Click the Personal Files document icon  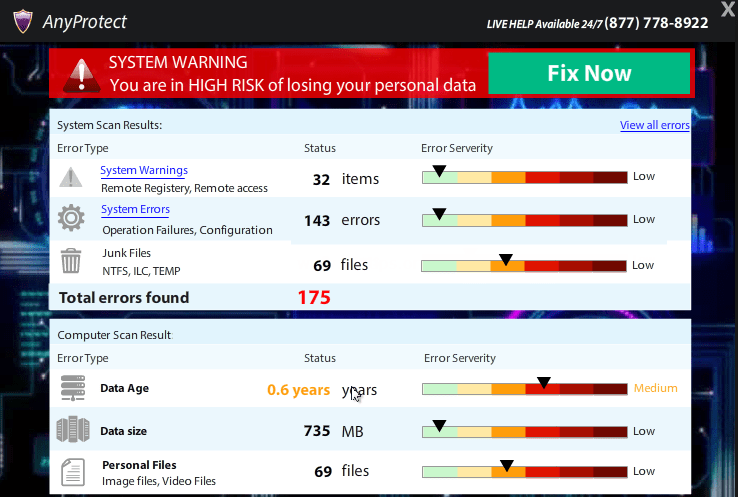[x=73, y=472]
